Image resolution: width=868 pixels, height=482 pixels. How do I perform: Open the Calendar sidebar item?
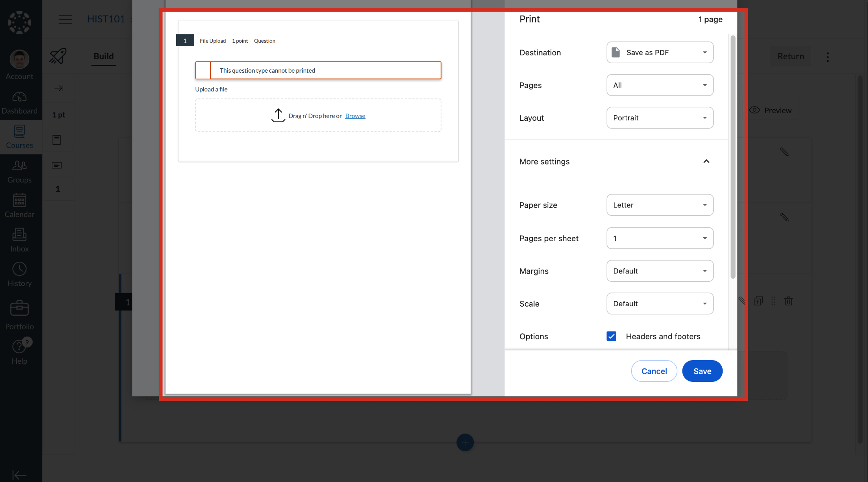click(x=20, y=206)
